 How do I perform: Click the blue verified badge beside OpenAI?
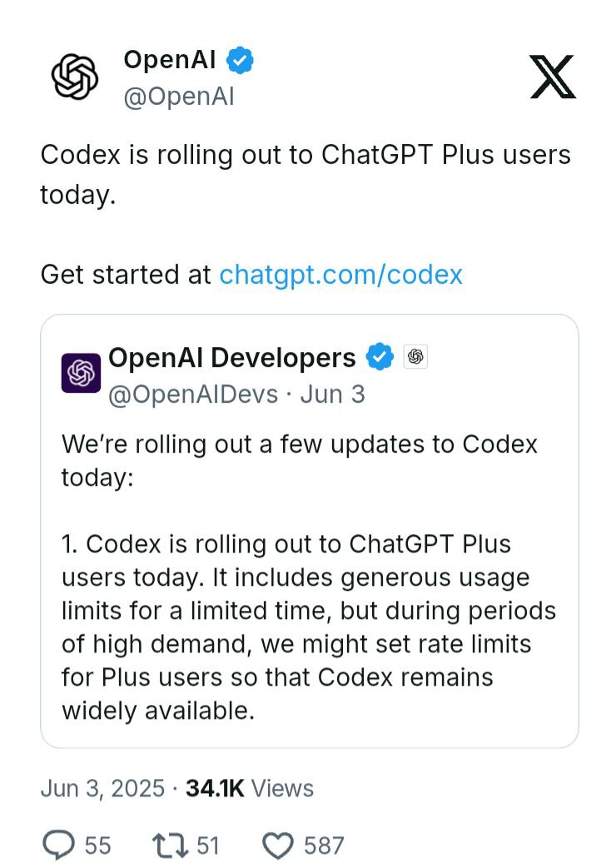pos(241,60)
